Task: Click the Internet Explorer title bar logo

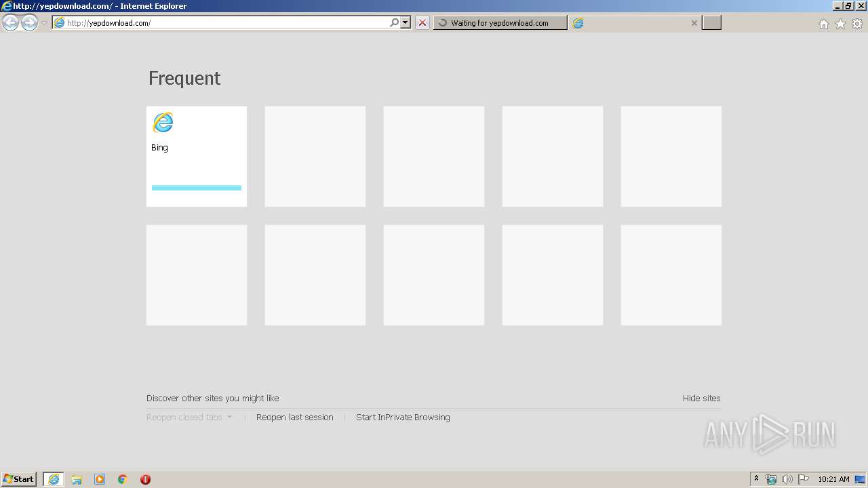Action: point(6,6)
